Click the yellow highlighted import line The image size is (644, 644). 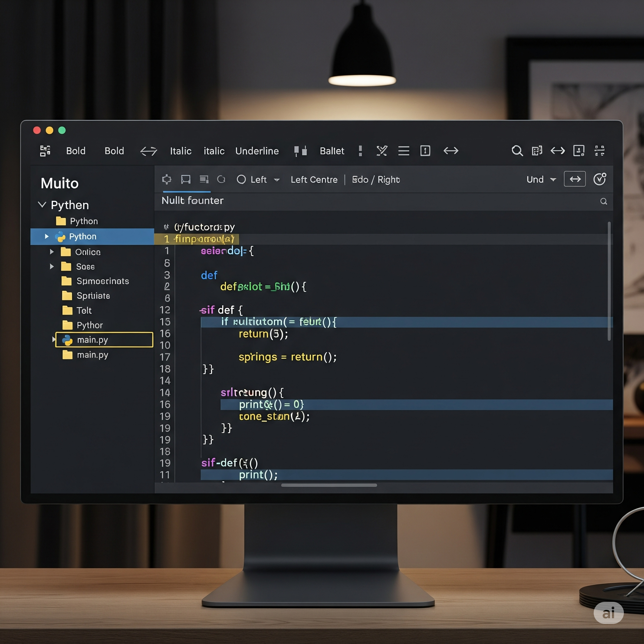pos(197,239)
